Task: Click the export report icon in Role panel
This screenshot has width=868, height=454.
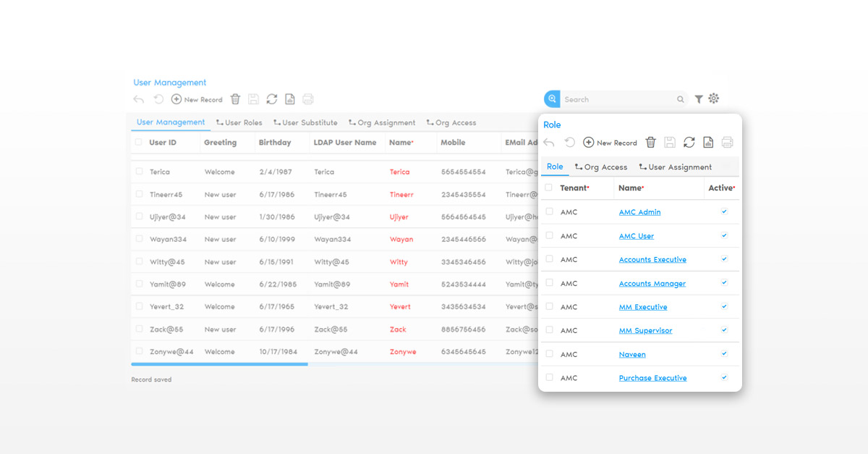Action: click(x=708, y=143)
